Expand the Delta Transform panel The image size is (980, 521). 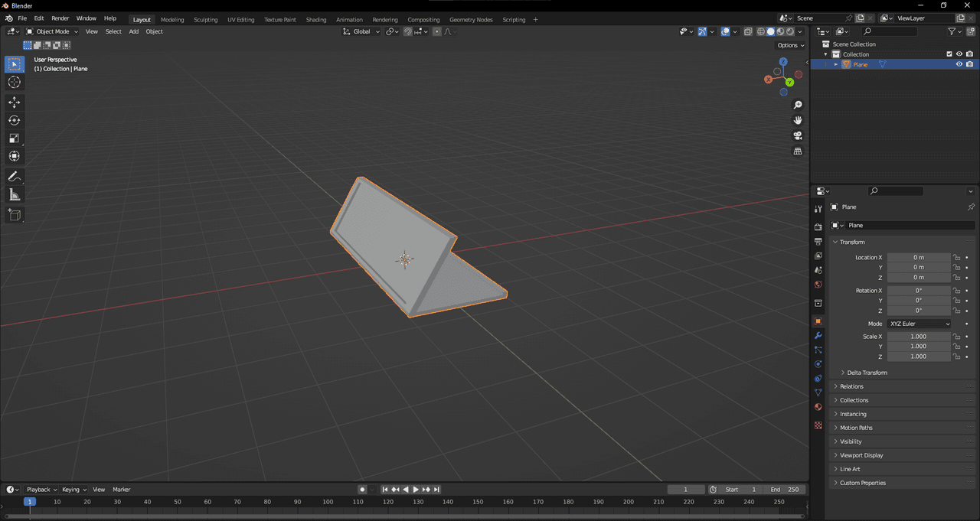coord(867,373)
